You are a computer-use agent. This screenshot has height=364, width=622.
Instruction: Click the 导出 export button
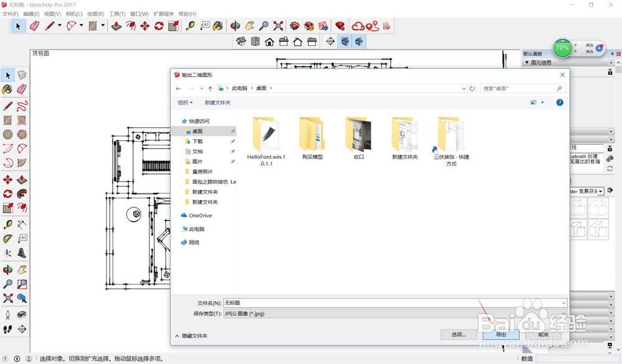[x=501, y=335]
